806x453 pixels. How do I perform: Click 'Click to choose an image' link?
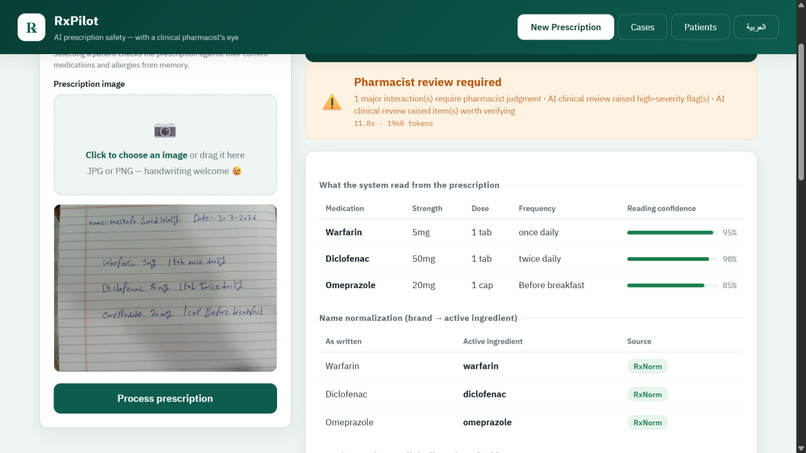136,155
